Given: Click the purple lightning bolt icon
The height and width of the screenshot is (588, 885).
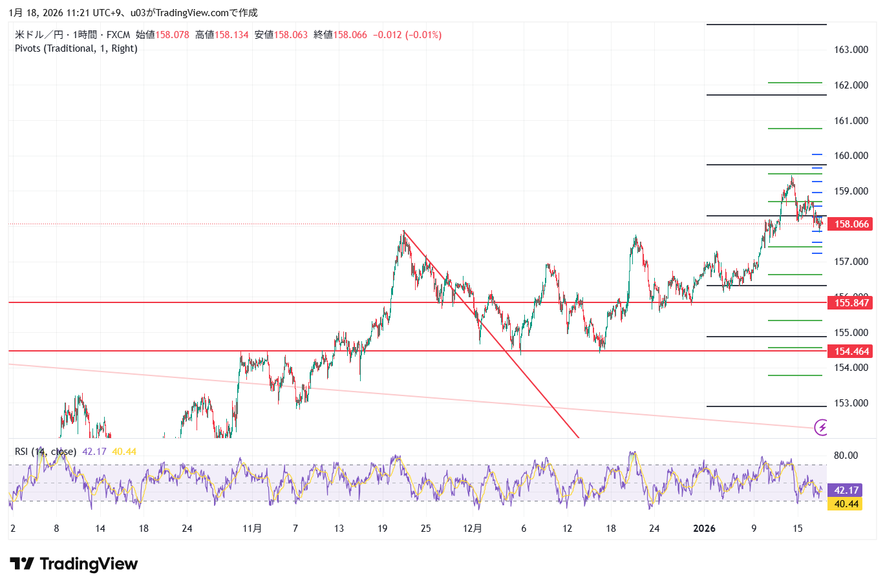Looking at the screenshot, I should (x=821, y=426).
